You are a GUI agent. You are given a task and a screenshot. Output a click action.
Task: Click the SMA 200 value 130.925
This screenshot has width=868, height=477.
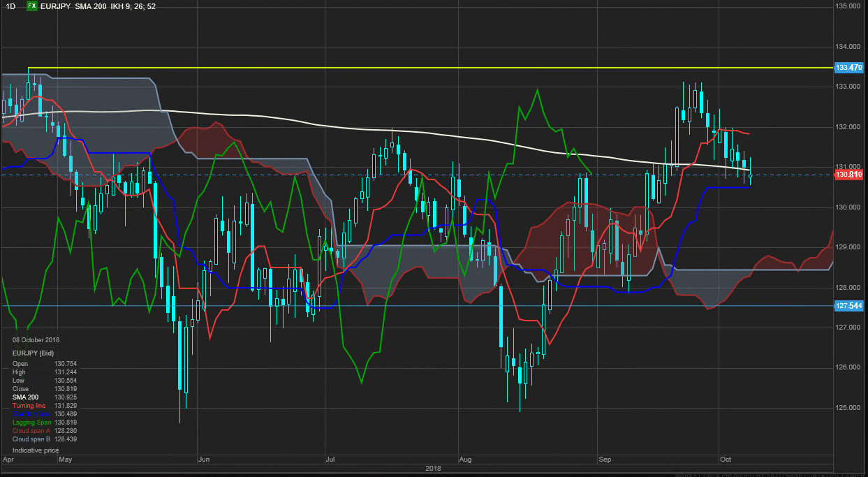pyautogui.click(x=65, y=397)
